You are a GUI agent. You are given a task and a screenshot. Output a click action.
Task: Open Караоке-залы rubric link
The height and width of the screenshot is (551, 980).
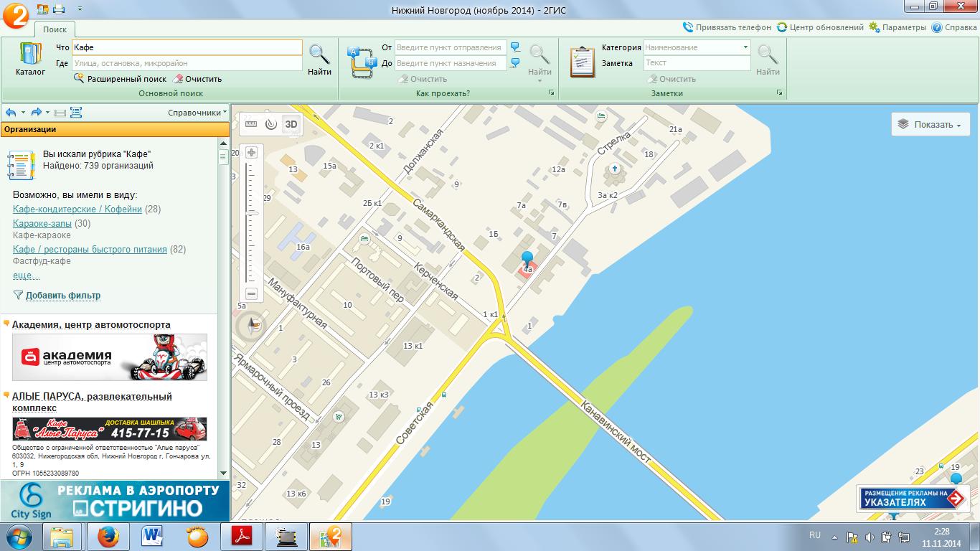pyautogui.click(x=42, y=223)
